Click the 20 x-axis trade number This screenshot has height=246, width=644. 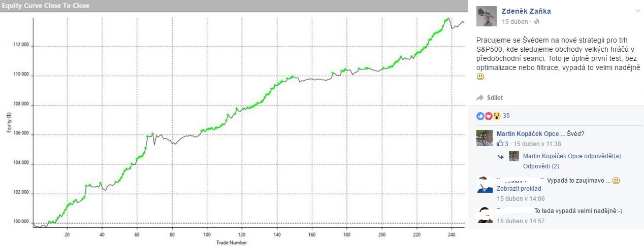click(67, 235)
